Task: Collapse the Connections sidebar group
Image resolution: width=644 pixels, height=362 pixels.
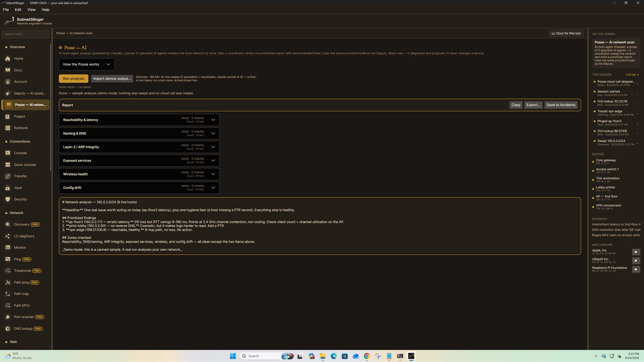Action: coord(17,141)
